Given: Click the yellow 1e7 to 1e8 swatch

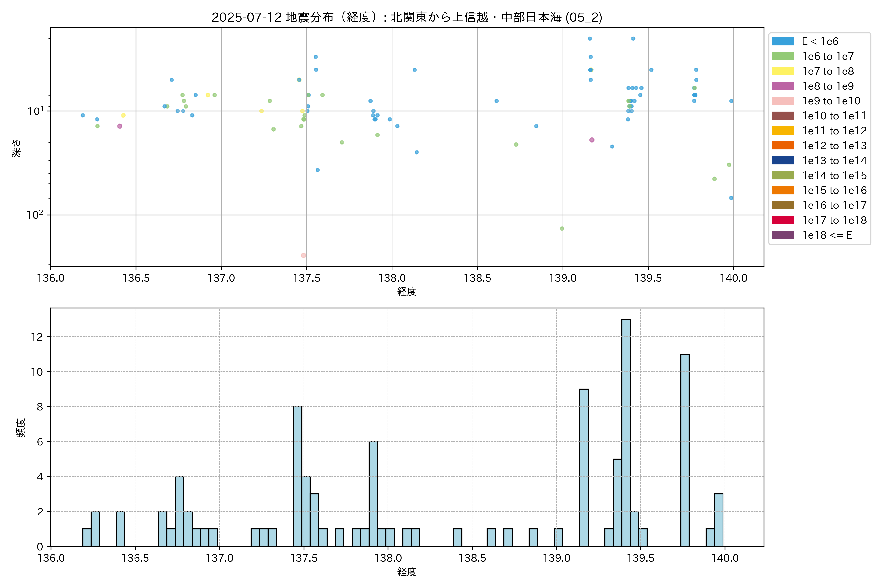Looking at the screenshot, I should tap(783, 71).
